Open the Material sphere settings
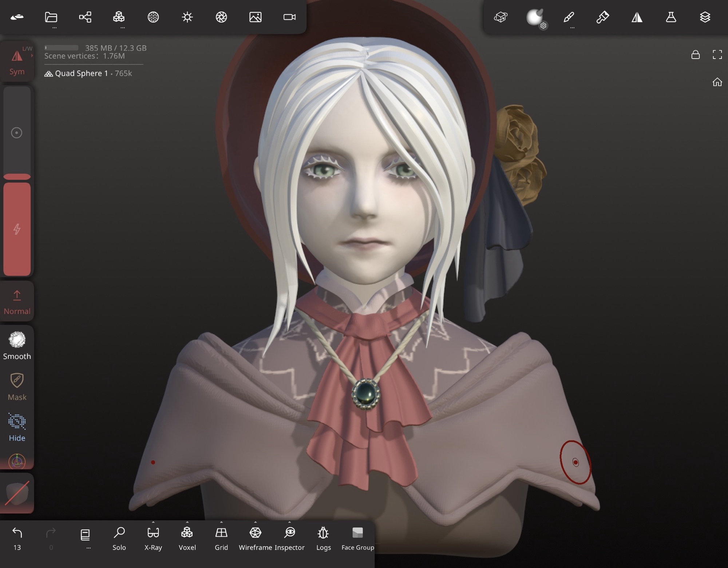 coord(534,17)
